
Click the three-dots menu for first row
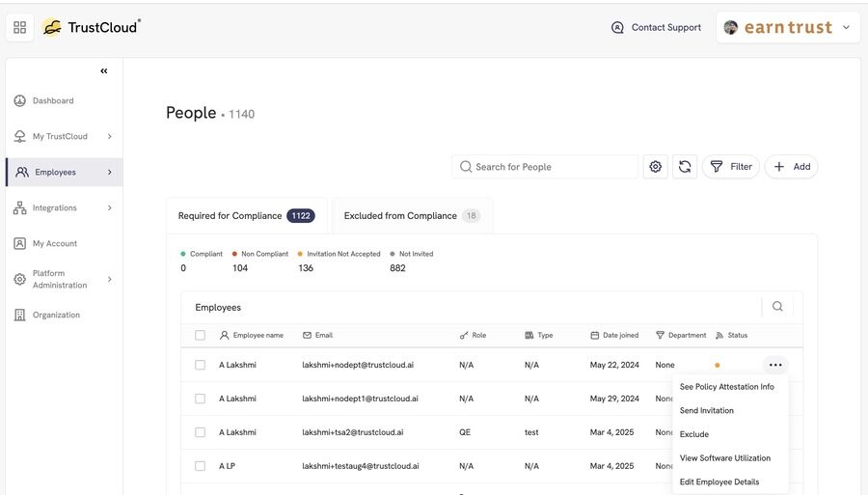pos(775,365)
